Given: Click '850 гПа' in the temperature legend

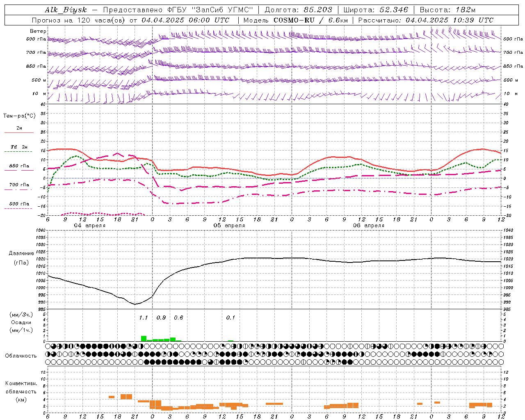Looking at the screenshot, I should pos(19,166).
